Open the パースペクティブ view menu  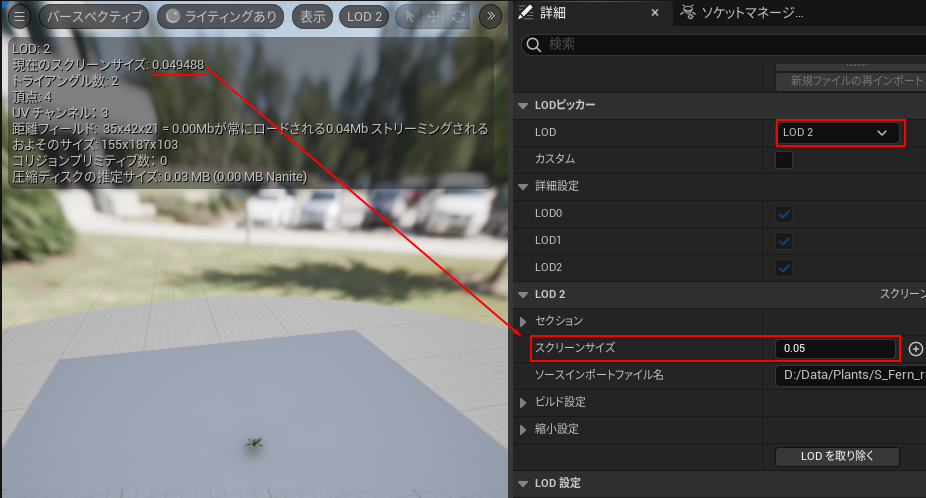(95, 17)
